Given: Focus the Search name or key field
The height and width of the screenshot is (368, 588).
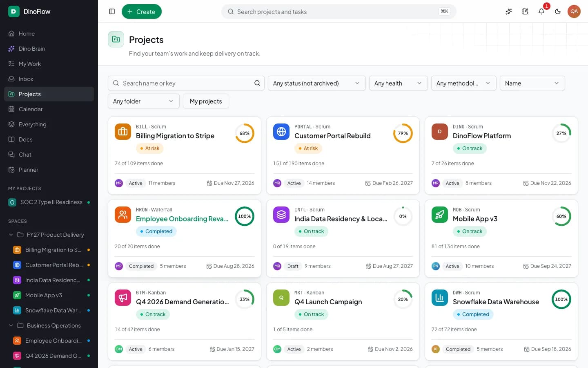Looking at the screenshot, I should pyautogui.click(x=186, y=83).
